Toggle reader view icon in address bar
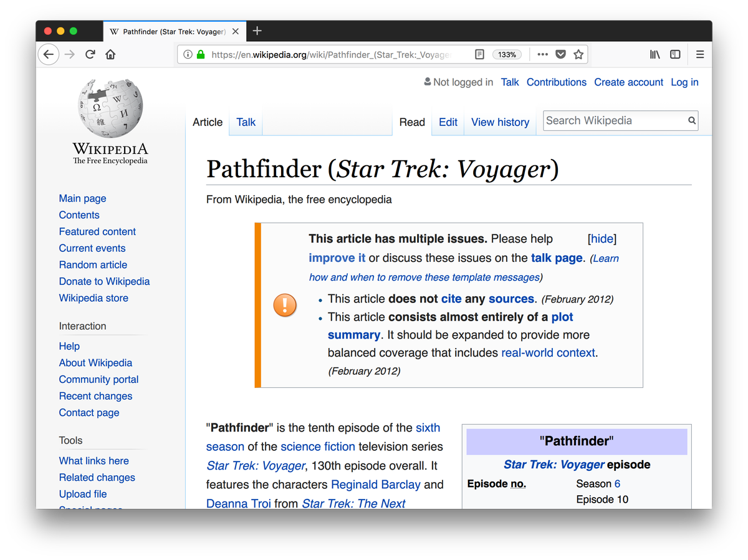Screen dimensions: 748x560 479,54
